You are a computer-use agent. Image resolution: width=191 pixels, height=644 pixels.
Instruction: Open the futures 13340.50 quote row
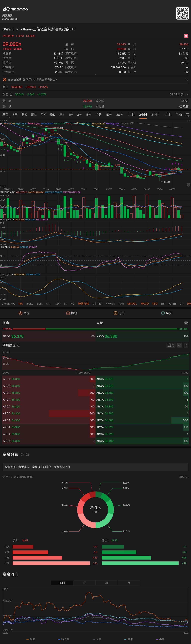point(95,87)
